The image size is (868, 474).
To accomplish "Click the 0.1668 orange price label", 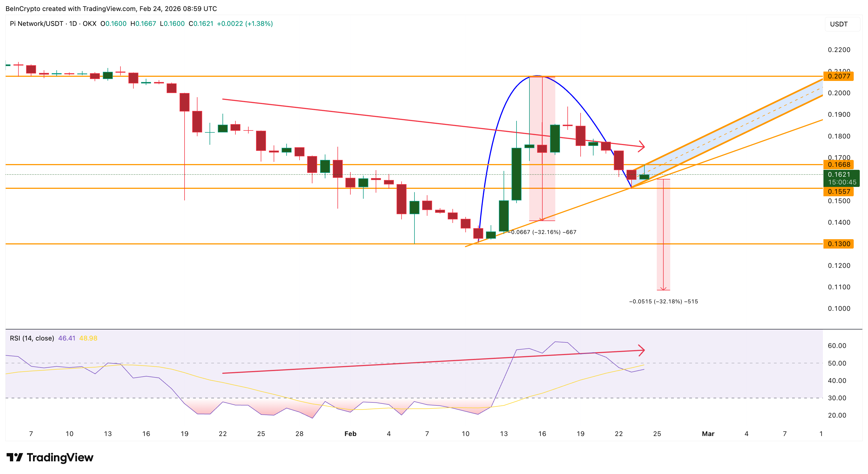I will coord(838,165).
